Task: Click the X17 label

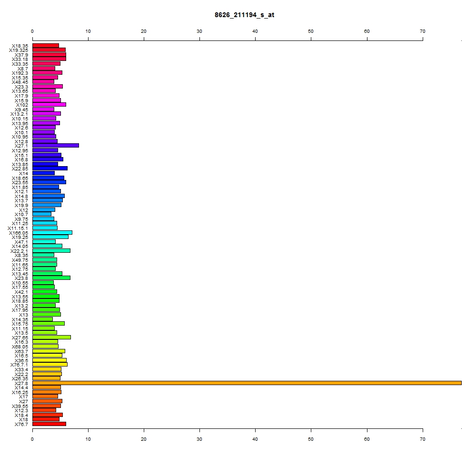Action: [x=24, y=397]
